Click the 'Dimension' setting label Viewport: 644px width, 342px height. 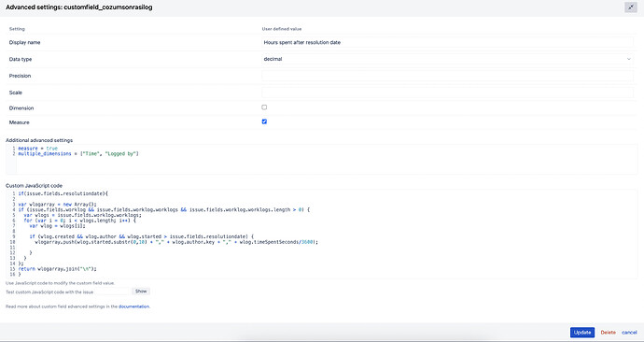[21, 107]
